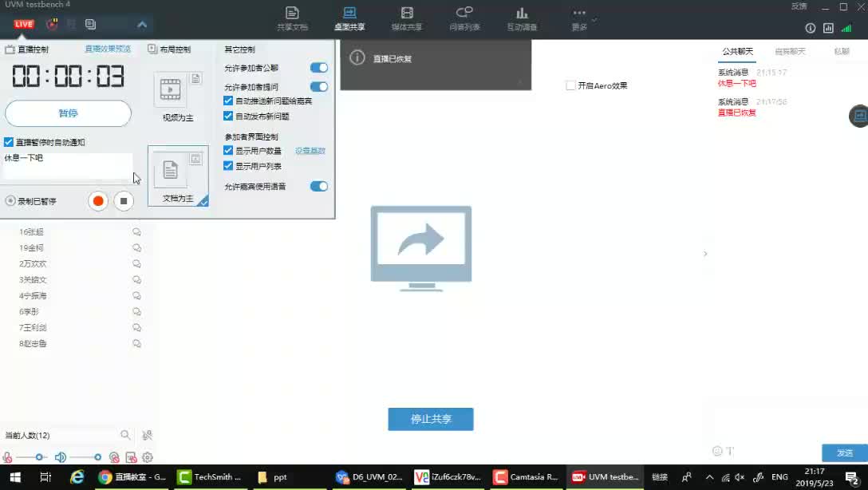Click the mute-all microphone icon by search
This screenshot has width=868, height=490.
click(147, 435)
